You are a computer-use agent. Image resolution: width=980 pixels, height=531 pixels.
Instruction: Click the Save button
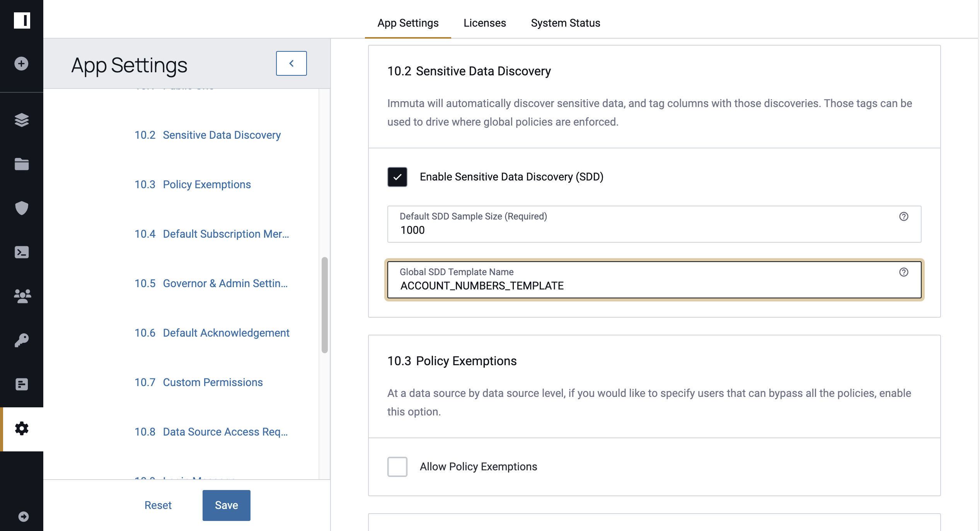225,505
